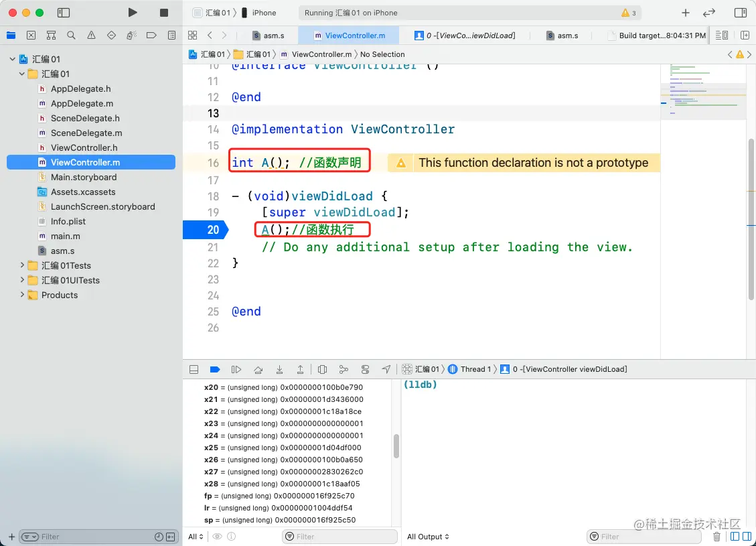Image resolution: width=756 pixels, height=546 pixels.
Task: Open SceneDelegate.m file
Action: pyautogui.click(x=86, y=133)
